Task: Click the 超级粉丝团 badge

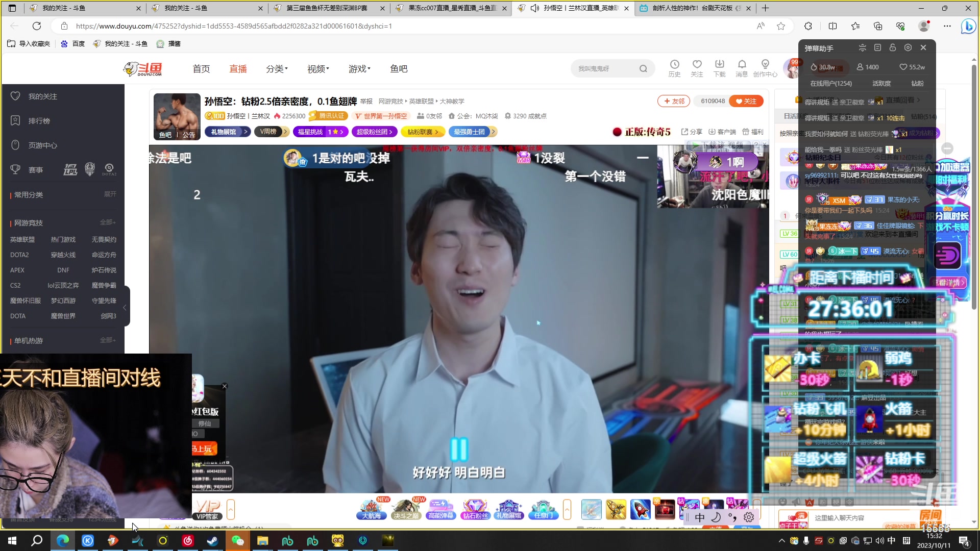Action: click(374, 132)
